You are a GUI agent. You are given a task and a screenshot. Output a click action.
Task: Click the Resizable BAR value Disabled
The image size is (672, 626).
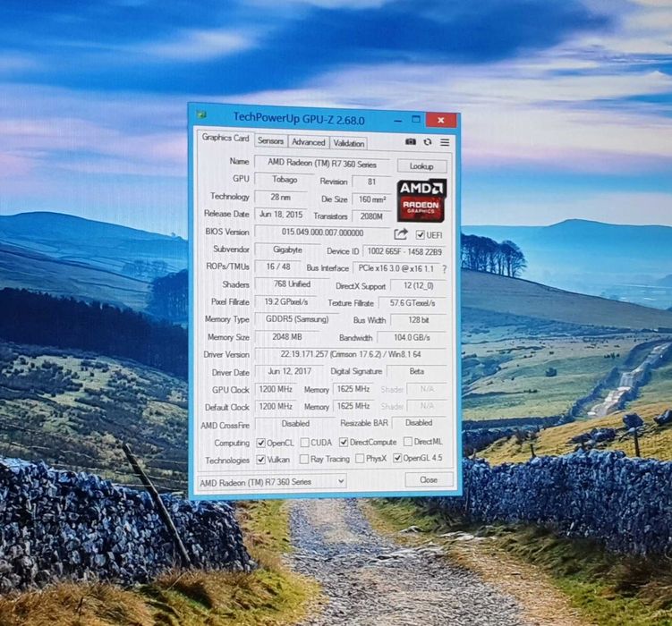pyautogui.click(x=419, y=423)
